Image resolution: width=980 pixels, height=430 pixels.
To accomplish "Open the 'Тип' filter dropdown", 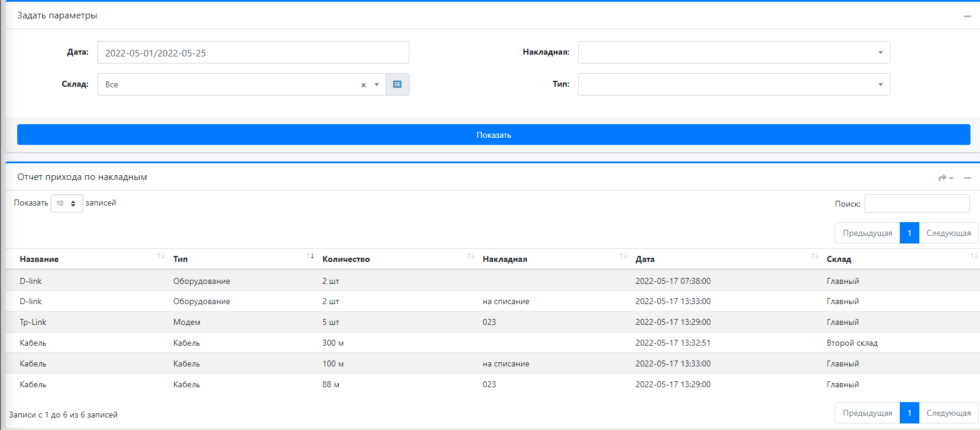I will (733, 84).
